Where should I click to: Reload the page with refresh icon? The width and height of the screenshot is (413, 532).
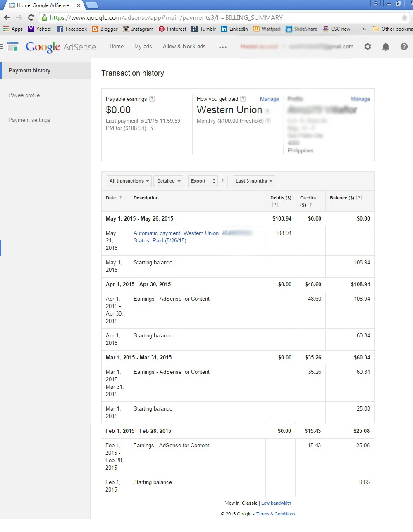[31, 17]
